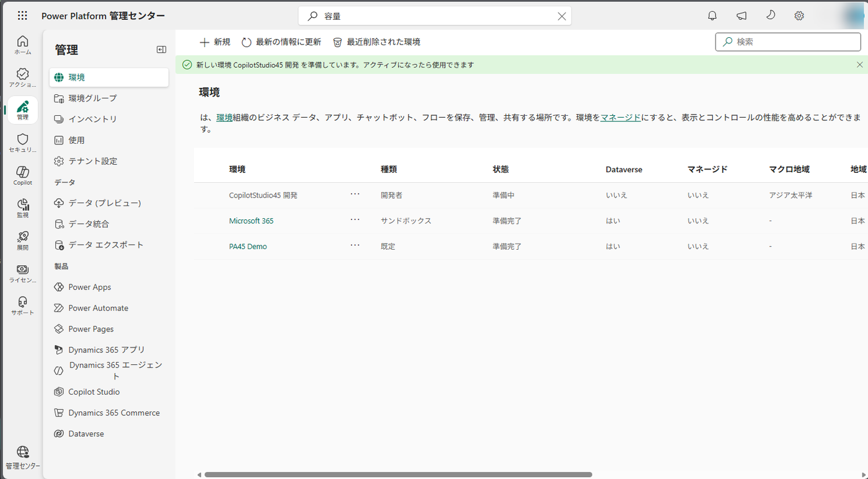The width and height of the screenshot is (868, 479).
Task: Click the 既定 type cell
Action: [388, 246]
